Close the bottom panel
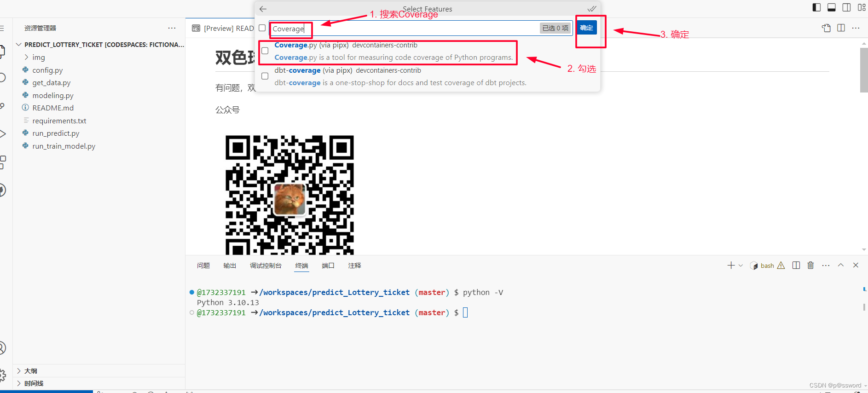This screenshot has width=868, height=393. (x=856, y=265)
